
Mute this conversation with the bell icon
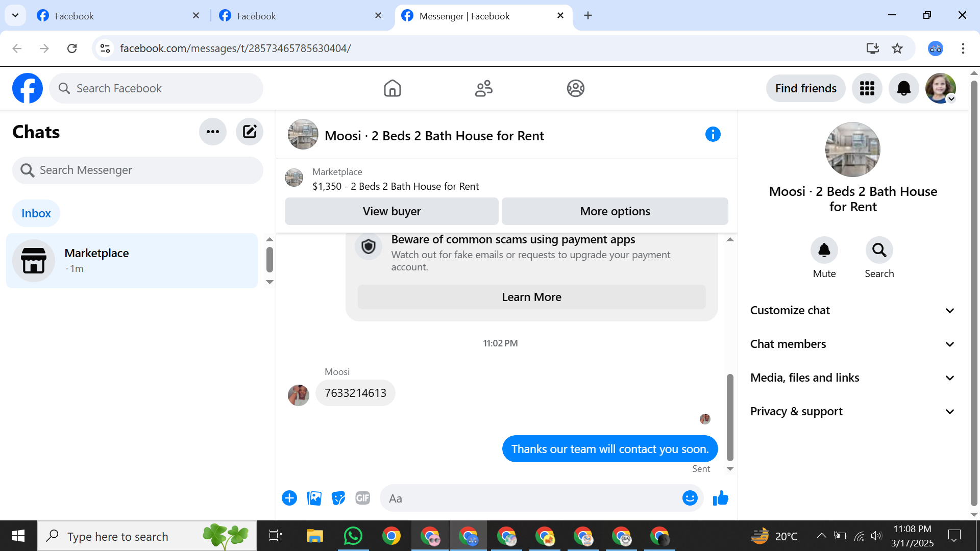pyautogui.click(x=824, y=250)
